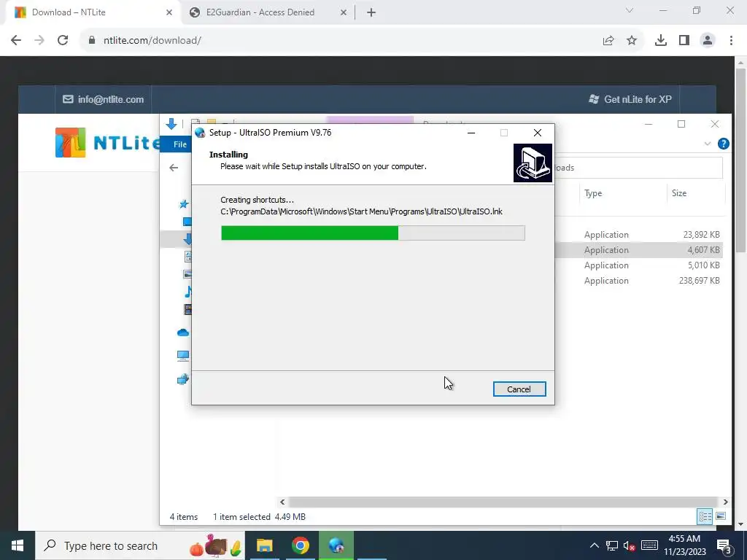
Task: Open the tab search chevron in Chrome
Action: pyautogui.click(x=630, y=10)
